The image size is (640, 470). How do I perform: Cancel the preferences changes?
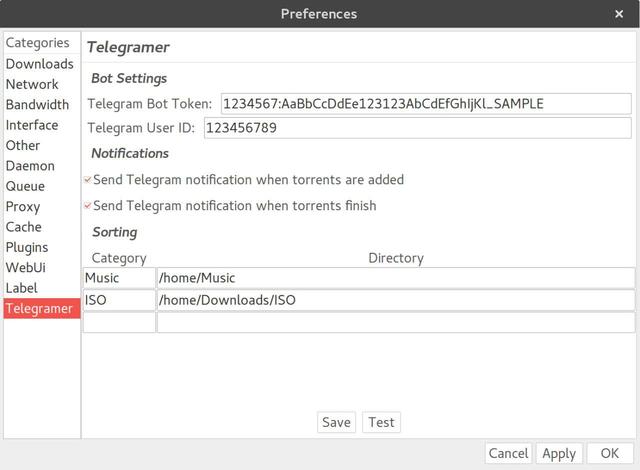[508, 454]
